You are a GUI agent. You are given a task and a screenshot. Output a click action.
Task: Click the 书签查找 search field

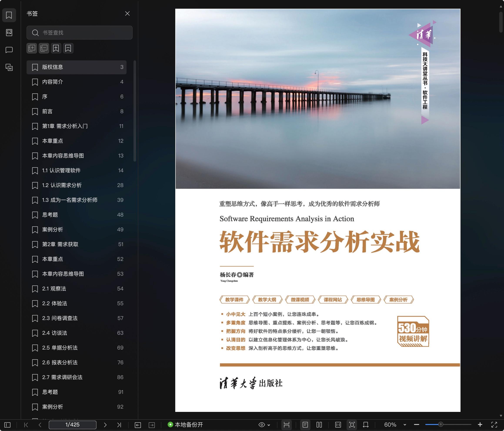pyautogui.click(x=80, y=33)
